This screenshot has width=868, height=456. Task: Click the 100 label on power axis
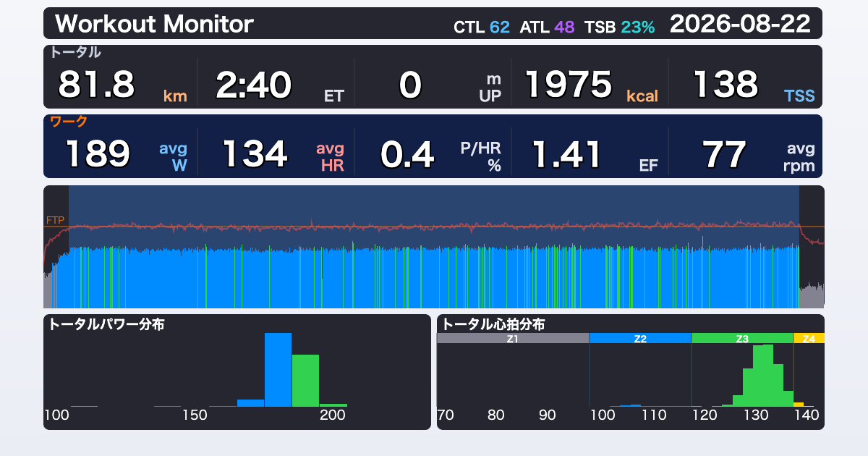(57, 415)
